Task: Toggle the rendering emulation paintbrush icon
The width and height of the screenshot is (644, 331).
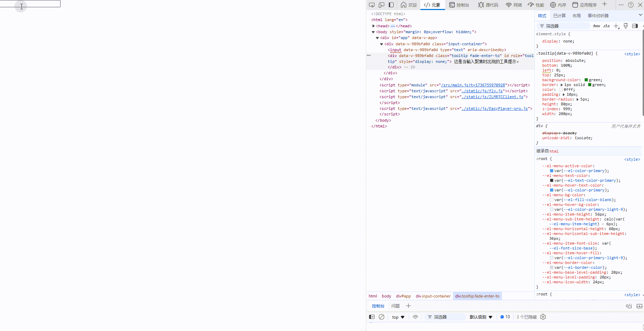Action: pos(626,26)
